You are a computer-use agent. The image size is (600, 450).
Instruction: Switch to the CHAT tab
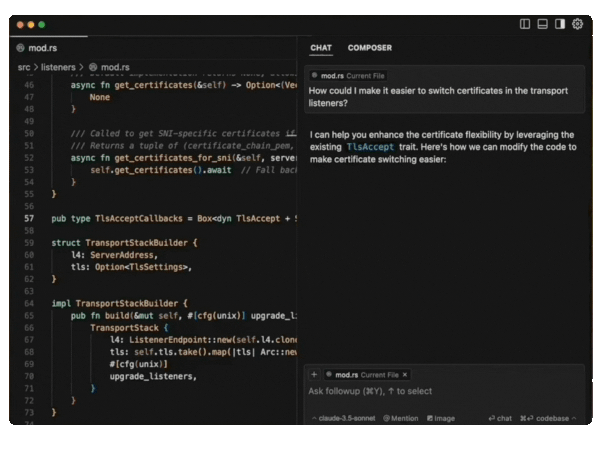[321, 48]
